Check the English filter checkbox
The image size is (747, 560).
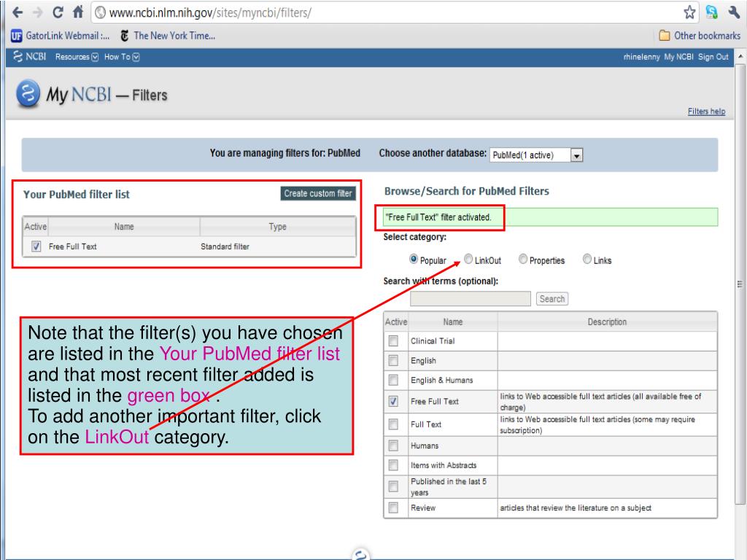click(x=393, y=360)
